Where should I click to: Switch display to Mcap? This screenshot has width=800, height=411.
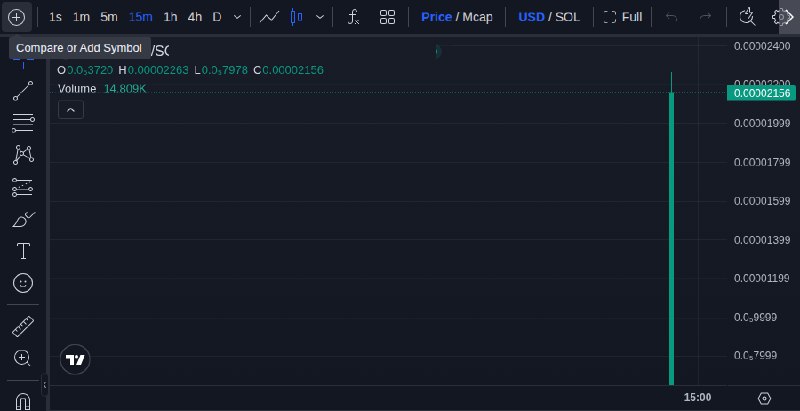click(477, 17)
